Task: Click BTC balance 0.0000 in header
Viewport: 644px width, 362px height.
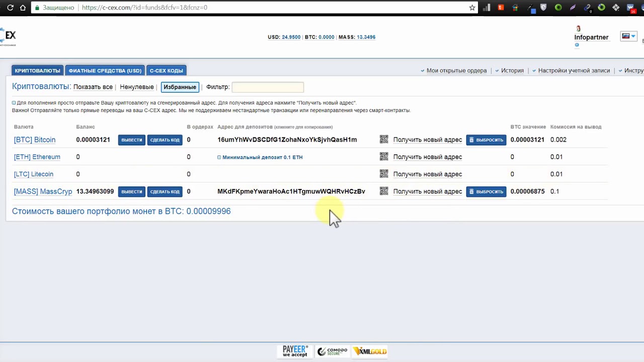Action: pyautogui.click(x=327, y=37)
